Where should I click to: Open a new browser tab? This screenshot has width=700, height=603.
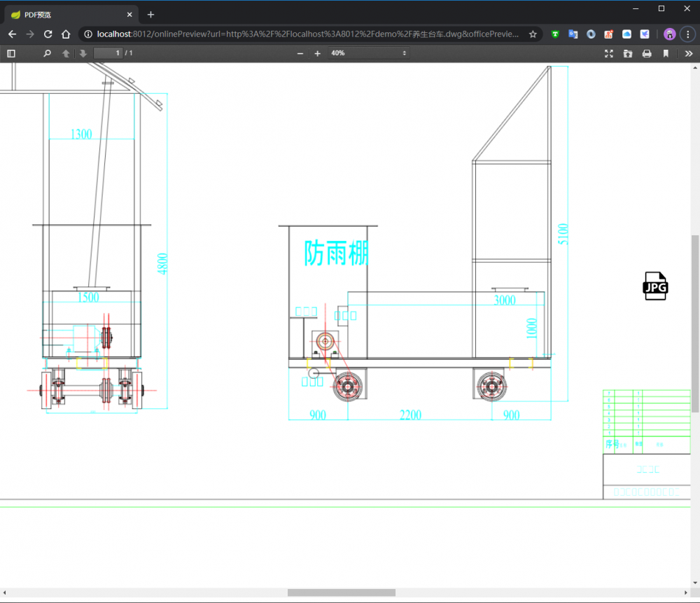pos(150,15)
